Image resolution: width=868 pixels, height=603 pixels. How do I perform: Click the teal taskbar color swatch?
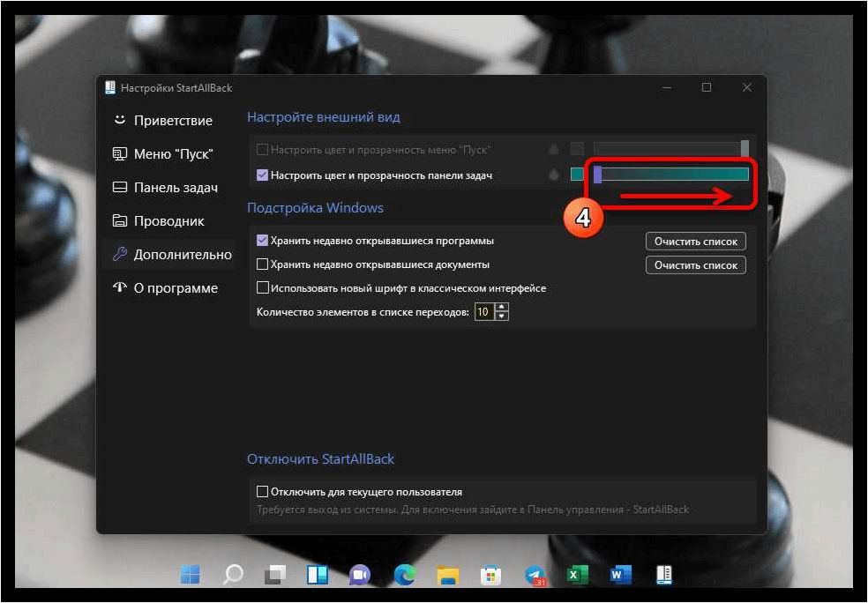[x=578, y=175]
